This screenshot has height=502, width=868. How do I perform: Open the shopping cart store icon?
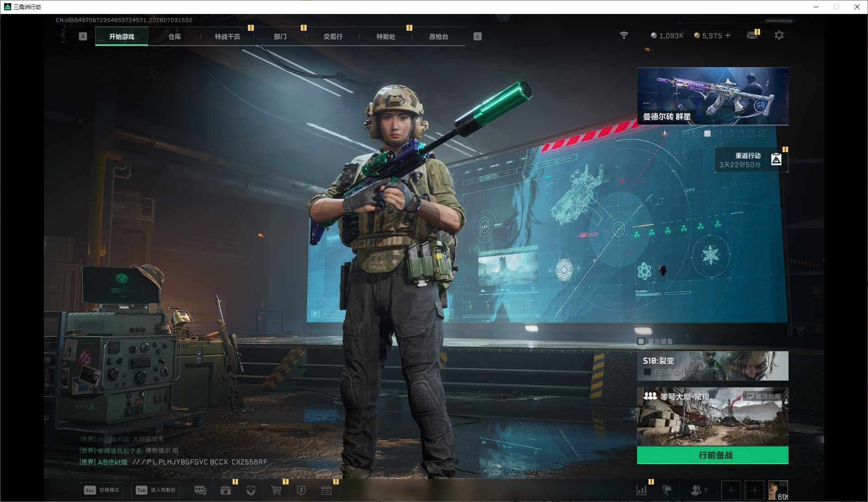(276, 490)
